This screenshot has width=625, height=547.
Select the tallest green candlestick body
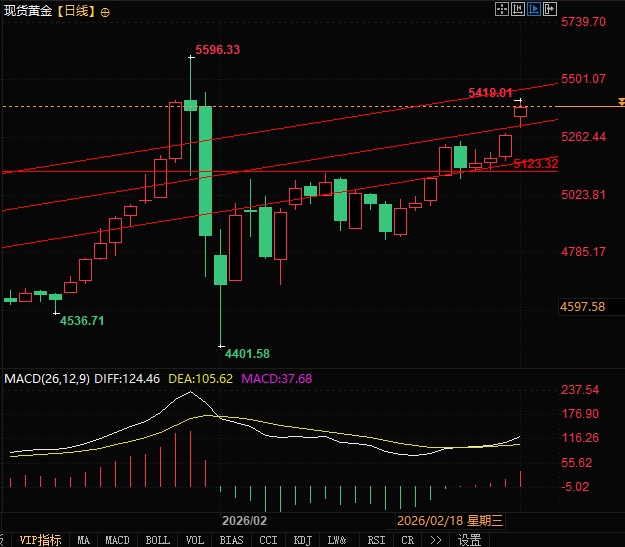click(205, 171)
